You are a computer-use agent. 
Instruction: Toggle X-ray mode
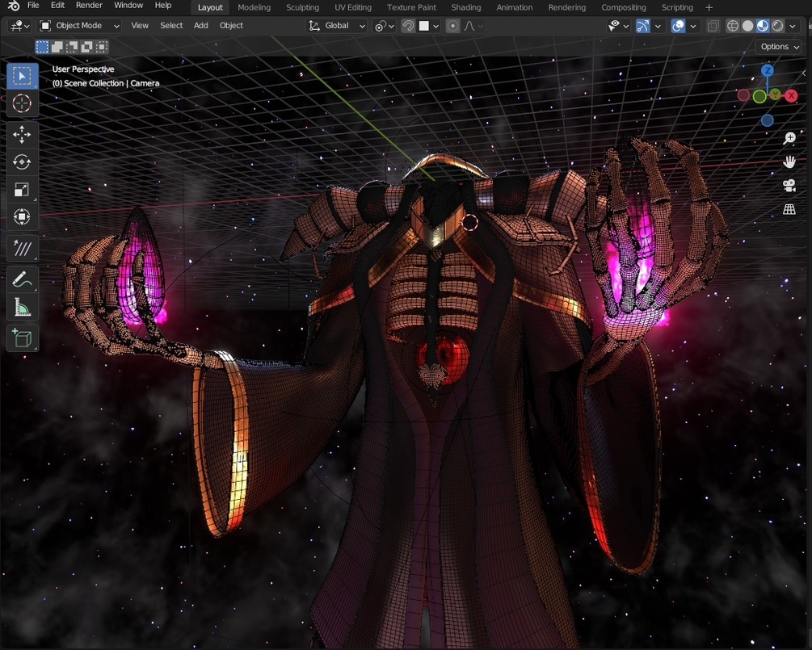(713, 25)
